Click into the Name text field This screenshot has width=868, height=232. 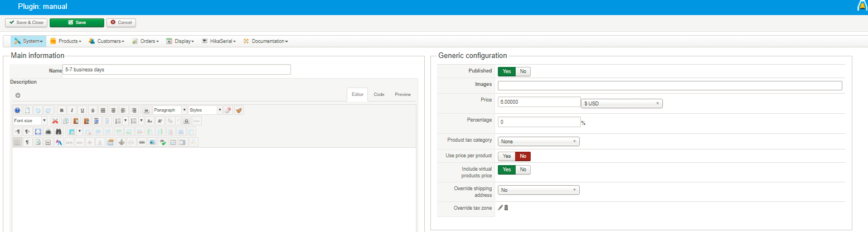click(x=177, y=70)
